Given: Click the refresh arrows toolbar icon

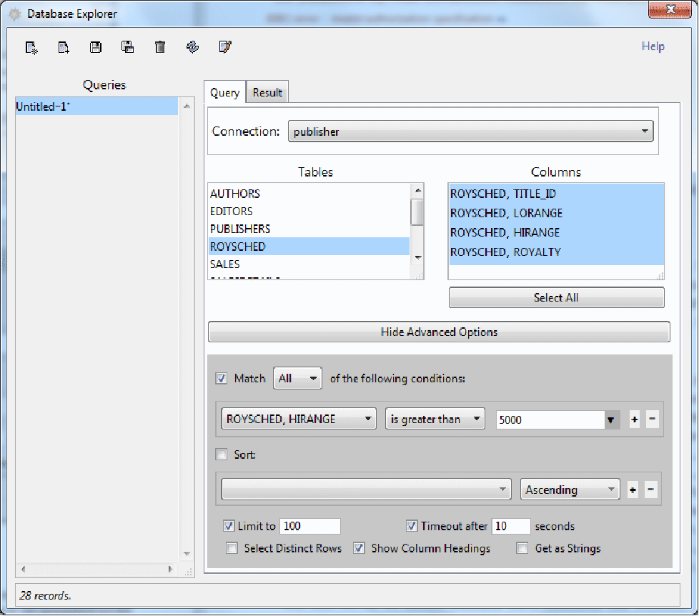Looking at the screenshot, I should point(192,48).
